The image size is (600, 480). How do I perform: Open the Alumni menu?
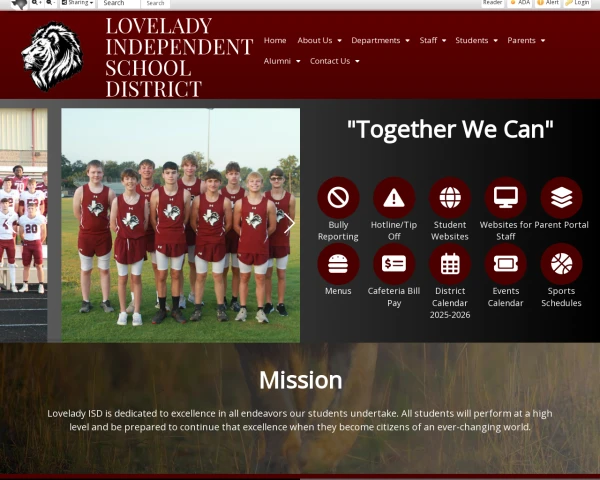coord(277,61)
